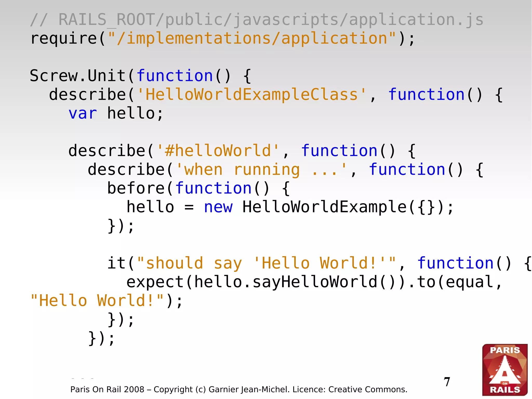532x399 pixels.
Task: Click the "should say 'Hello World!'" string
Action: (266, 263)
